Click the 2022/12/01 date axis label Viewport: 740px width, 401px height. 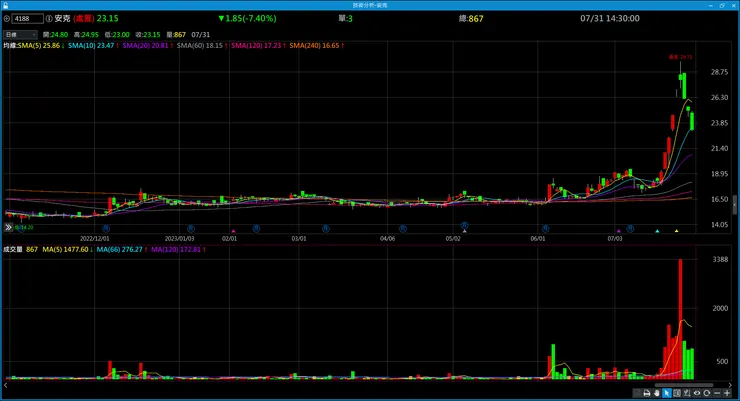[94, 239]
